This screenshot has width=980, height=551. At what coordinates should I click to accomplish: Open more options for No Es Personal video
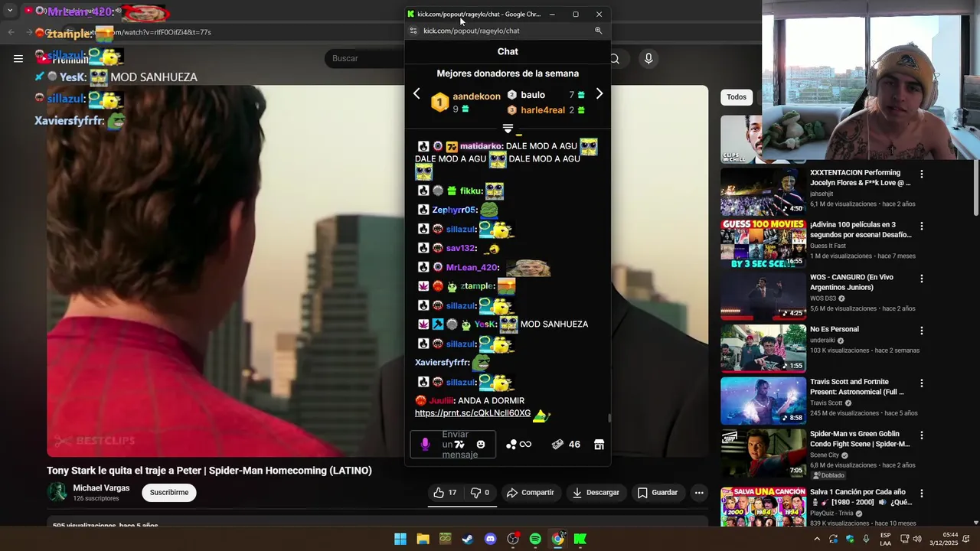coord(922,331)
